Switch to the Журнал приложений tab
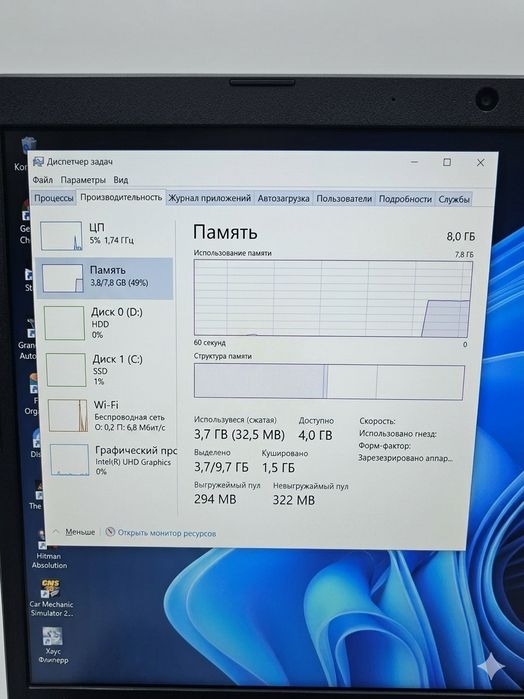The image size is (524, 699). 210,198
